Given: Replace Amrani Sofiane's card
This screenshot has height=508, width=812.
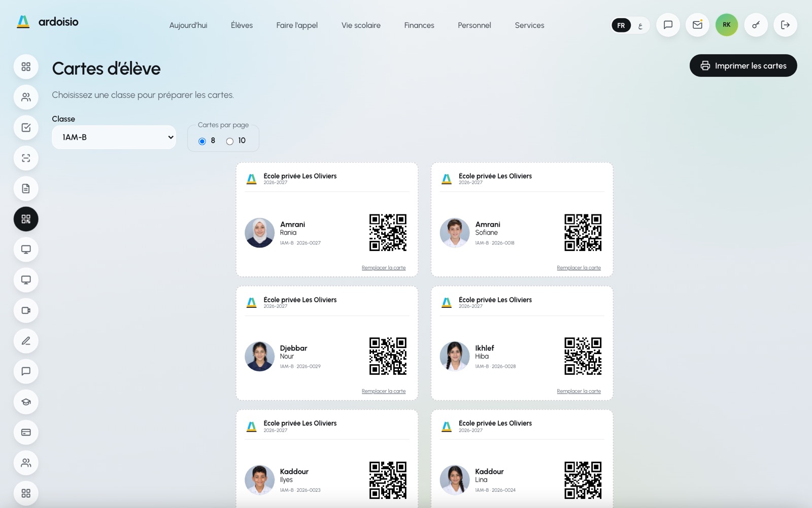Looking at the screenshot, I should (x=579, y=268).
